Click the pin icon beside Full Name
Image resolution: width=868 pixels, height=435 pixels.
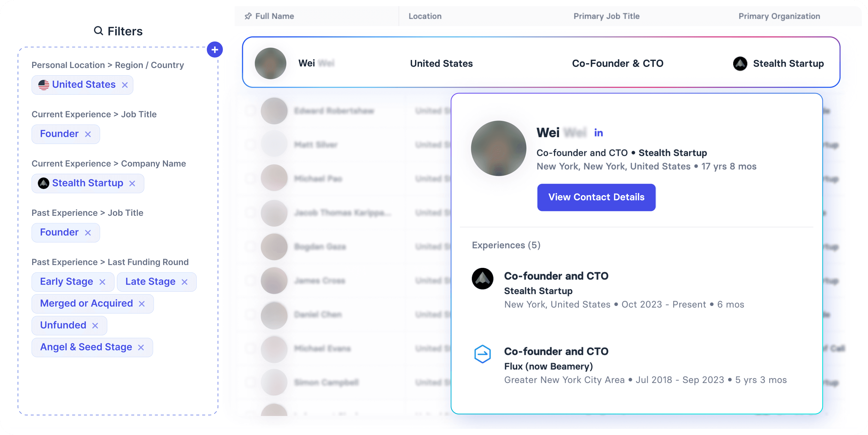[x=248, y=16]
